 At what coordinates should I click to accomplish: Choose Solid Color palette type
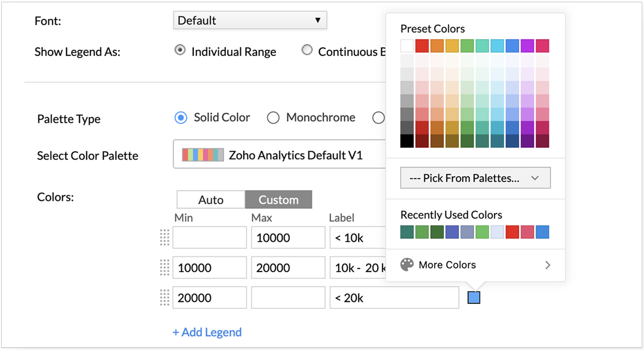tap(181, 117)
